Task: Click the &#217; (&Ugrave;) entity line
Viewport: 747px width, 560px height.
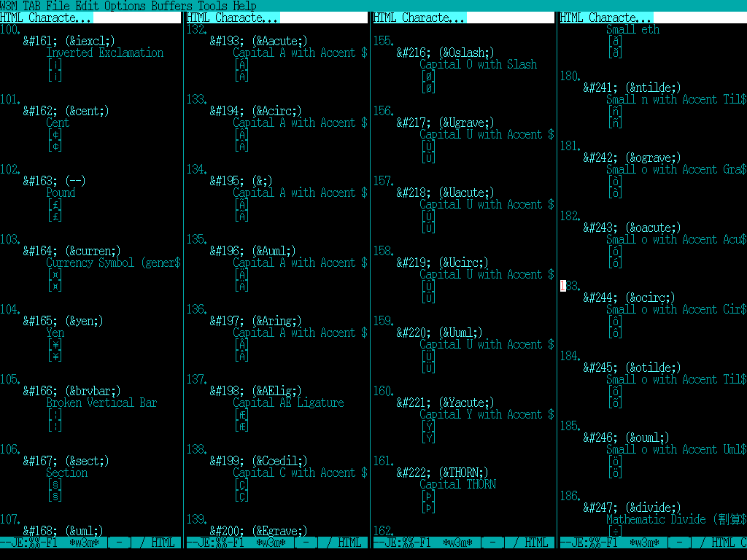Action: click(446, 122)
